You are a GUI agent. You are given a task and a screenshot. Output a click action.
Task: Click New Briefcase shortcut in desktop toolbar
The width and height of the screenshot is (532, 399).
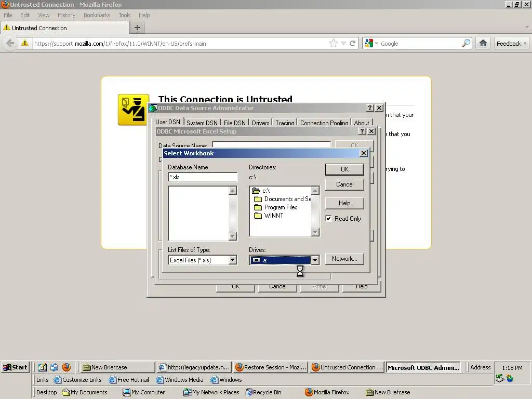click(388, 392)
